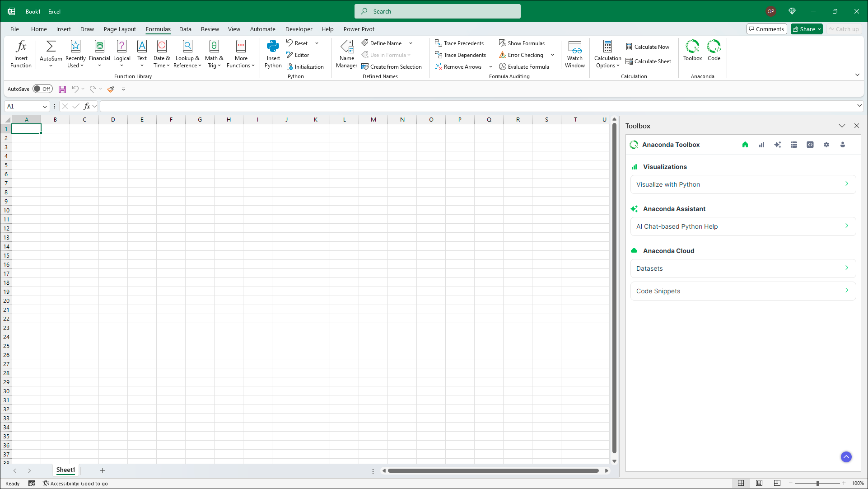Open the Logical functions menu
Viewport: 868px width, 489px height.
[121, 54]
